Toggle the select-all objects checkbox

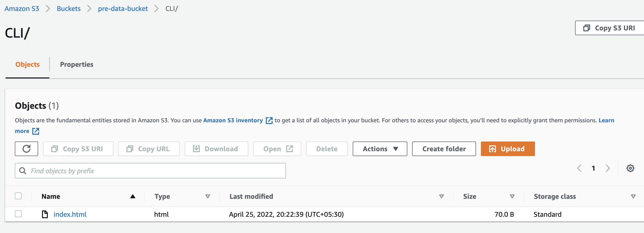coord(18,196)
